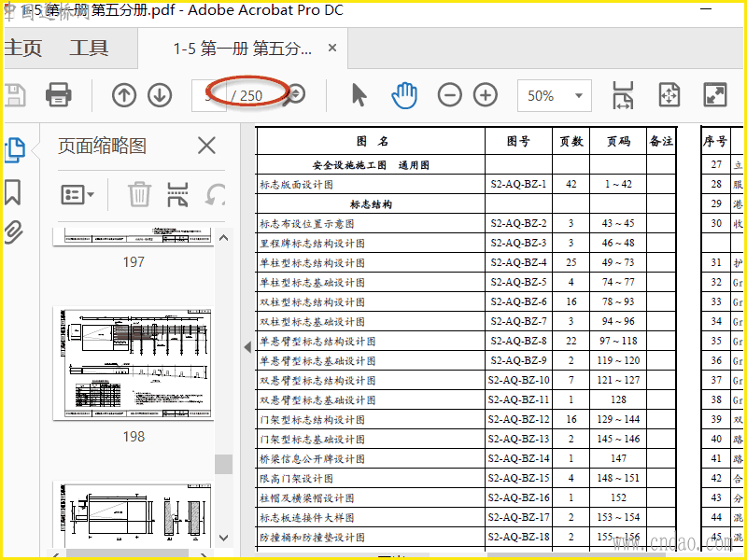Click thumbnail scrollbar down arrow
Screen dimensions: 747x560
(223, 538)
